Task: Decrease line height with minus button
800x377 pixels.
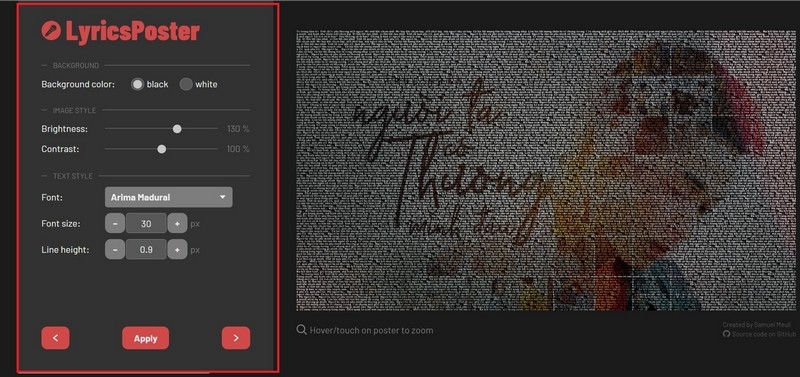Action: [x=115, y=249]
